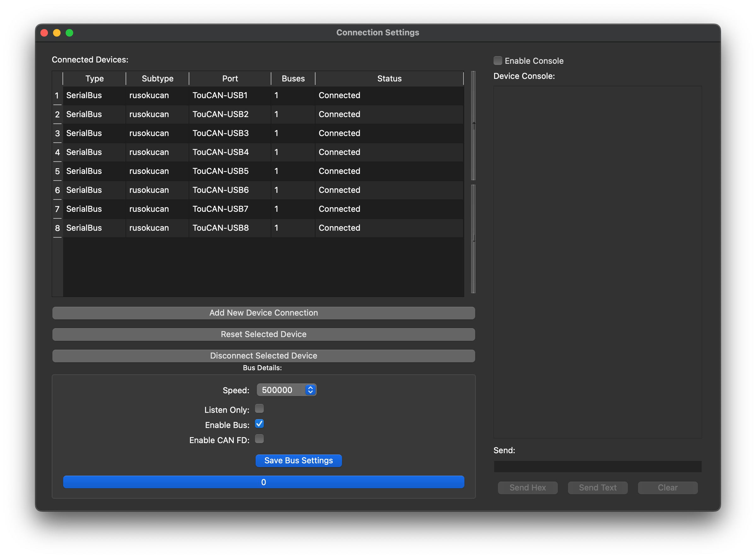
Task: Select the TouCAN-USB3 device row
Action: coord(221,134)
